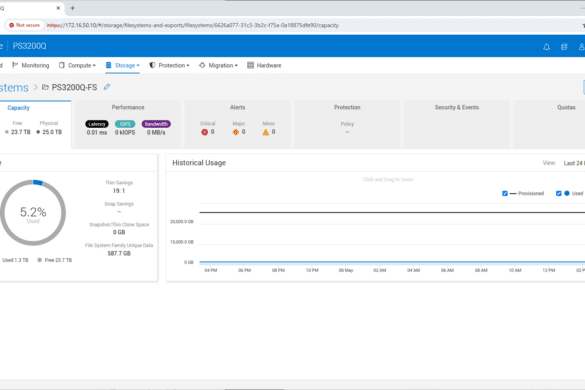Click the browser address bar URL

(193, 25)
